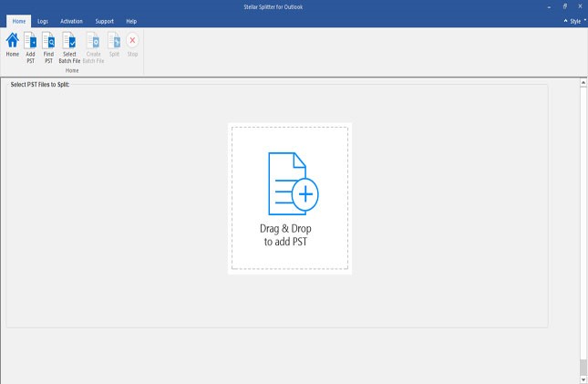588x384 pixels.
Task: Collapse the ribbon using the caret arrow
Action: [x=565, y=21]
